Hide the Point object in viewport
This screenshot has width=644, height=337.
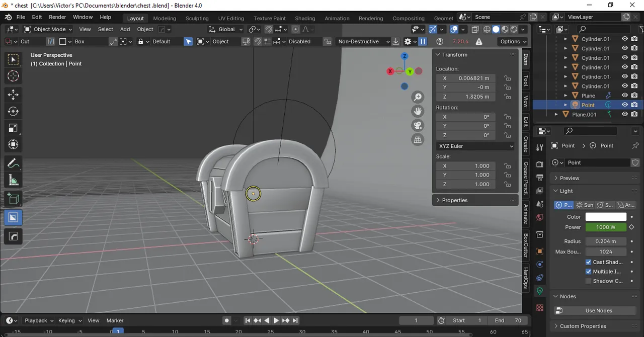(625, 105)
